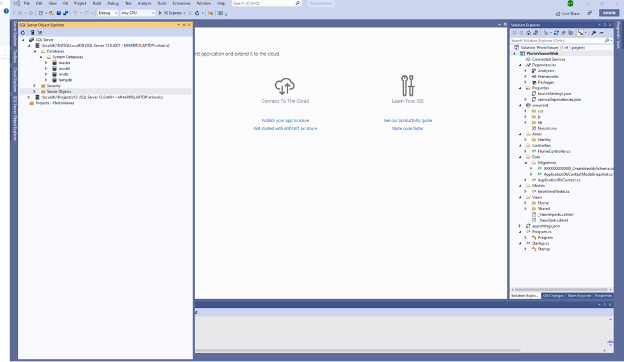
Task: Expand the tempdb database node
Action: (46, 80)
